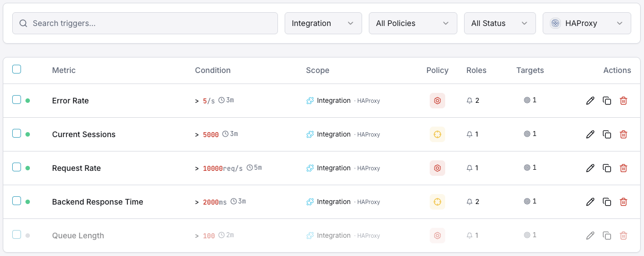Click the green status dot for Error Rate

pos(28,101)
